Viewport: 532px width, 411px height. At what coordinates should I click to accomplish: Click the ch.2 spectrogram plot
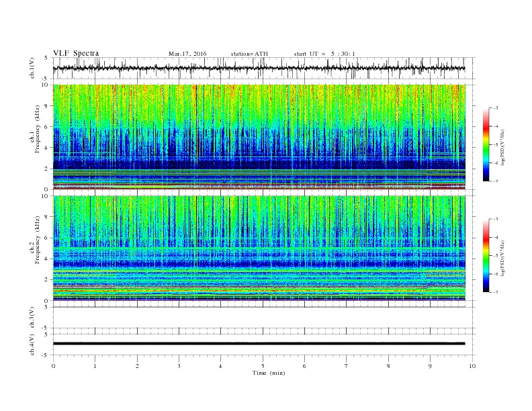(259, 248)
